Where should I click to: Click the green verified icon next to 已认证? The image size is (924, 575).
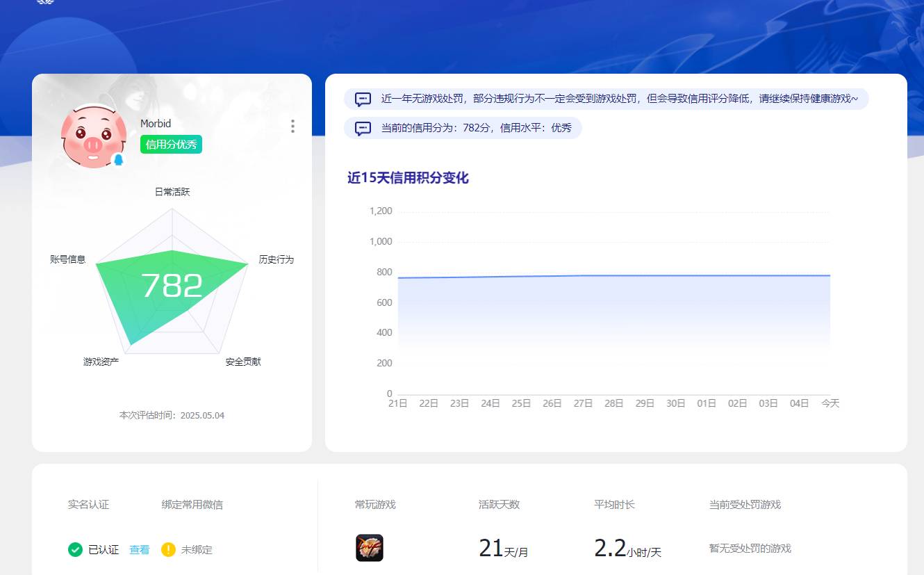[x=75, y=549]
